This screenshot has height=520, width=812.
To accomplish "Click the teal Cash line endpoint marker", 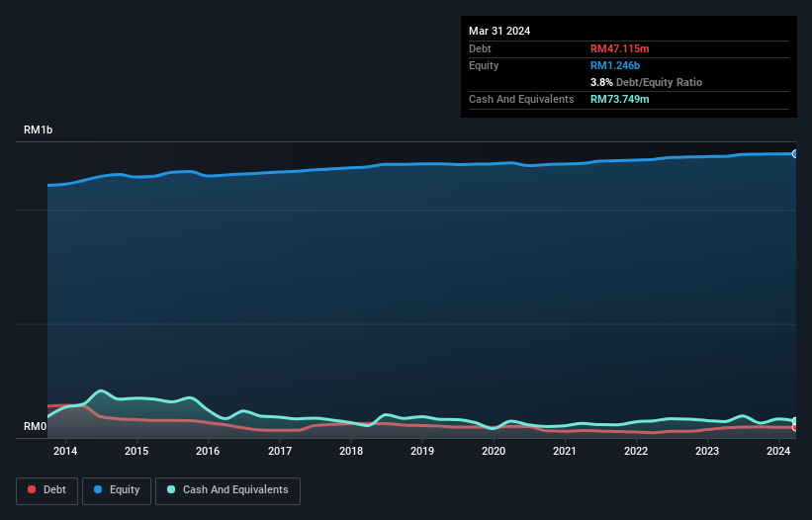I will pos(794,421).
